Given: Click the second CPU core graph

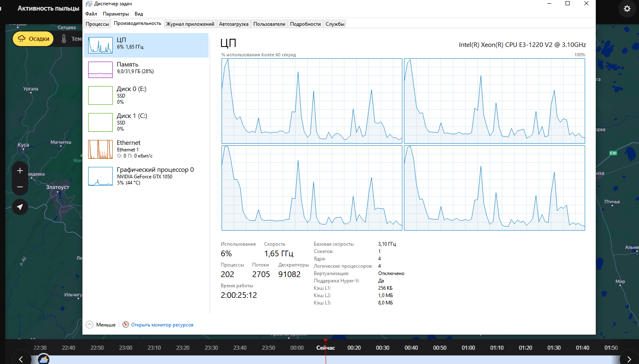Looking at the screenshot, I should pos(494,101).
